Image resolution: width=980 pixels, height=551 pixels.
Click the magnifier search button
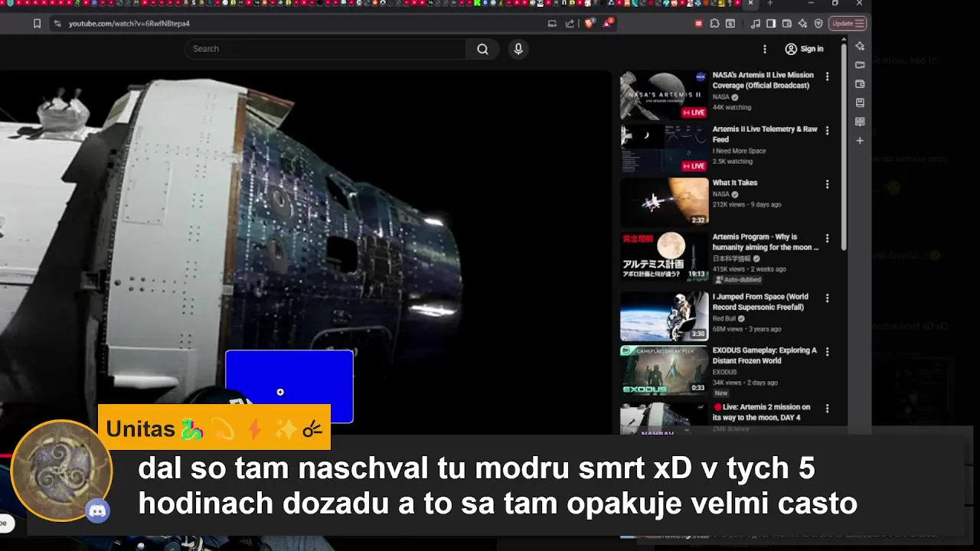482,49
